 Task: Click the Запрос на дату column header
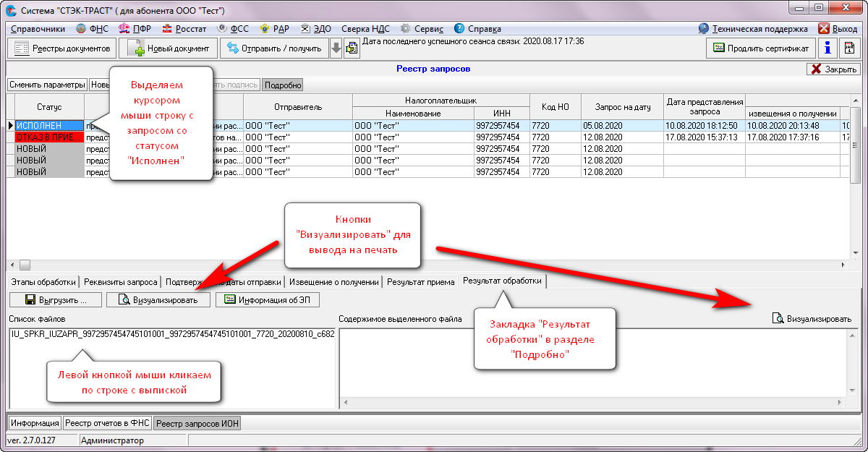click(622, 107)
